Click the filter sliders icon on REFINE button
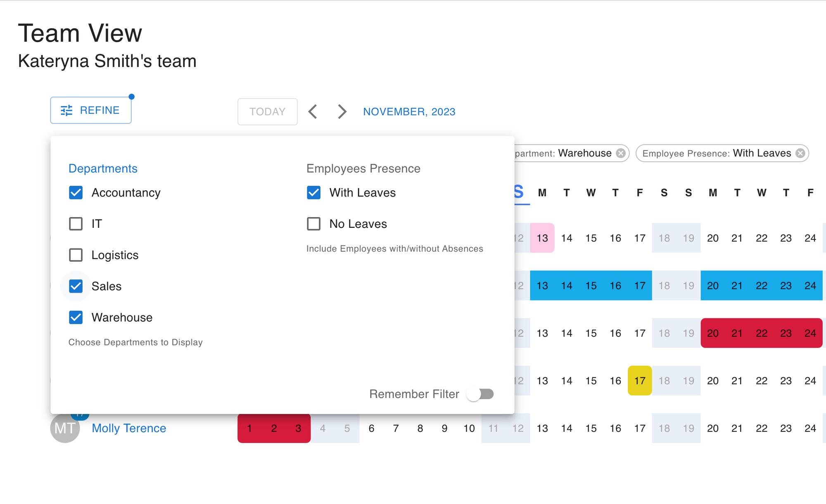This screenshot has height=504, width=826. (x=66, y=110)
